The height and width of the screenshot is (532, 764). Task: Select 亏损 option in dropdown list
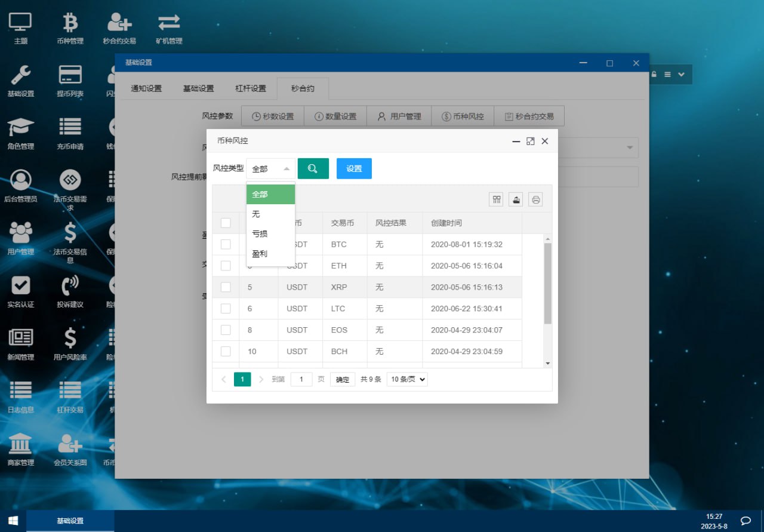coord(271,233)
